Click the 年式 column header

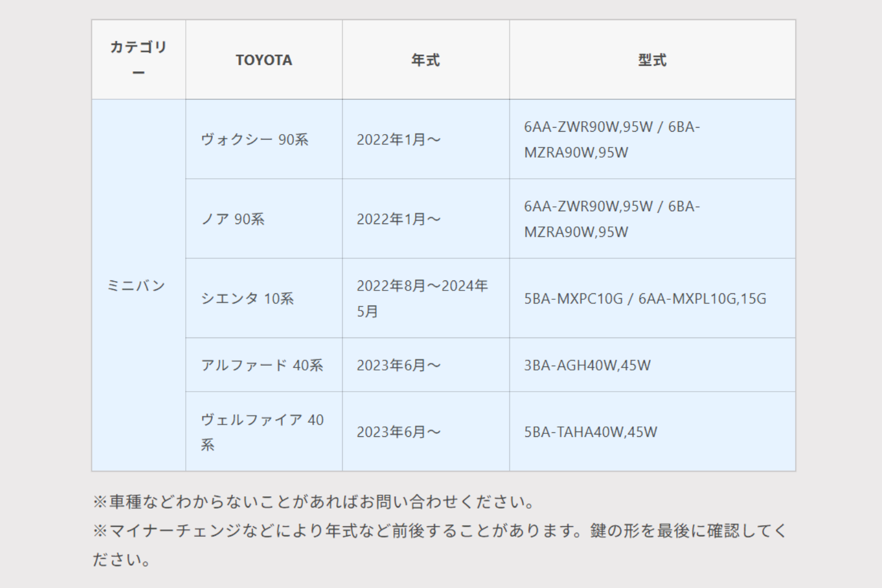(426, 59)
